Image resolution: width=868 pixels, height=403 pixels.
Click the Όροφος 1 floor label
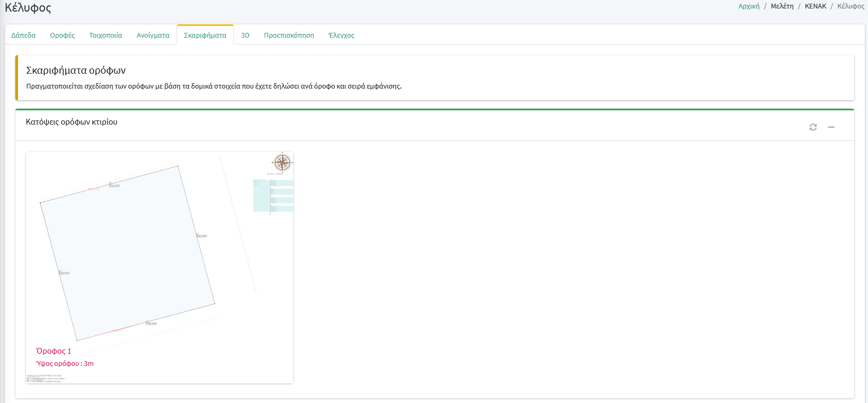[54, 351]
